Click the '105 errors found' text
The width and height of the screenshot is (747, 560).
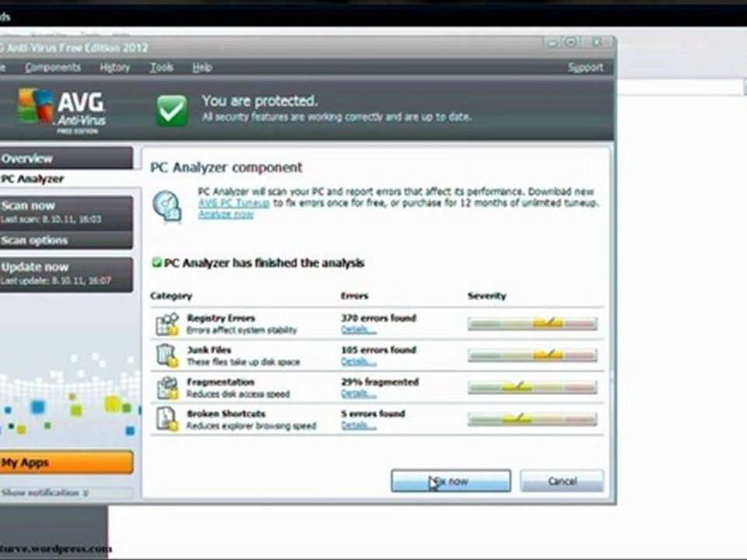(379, 349)
